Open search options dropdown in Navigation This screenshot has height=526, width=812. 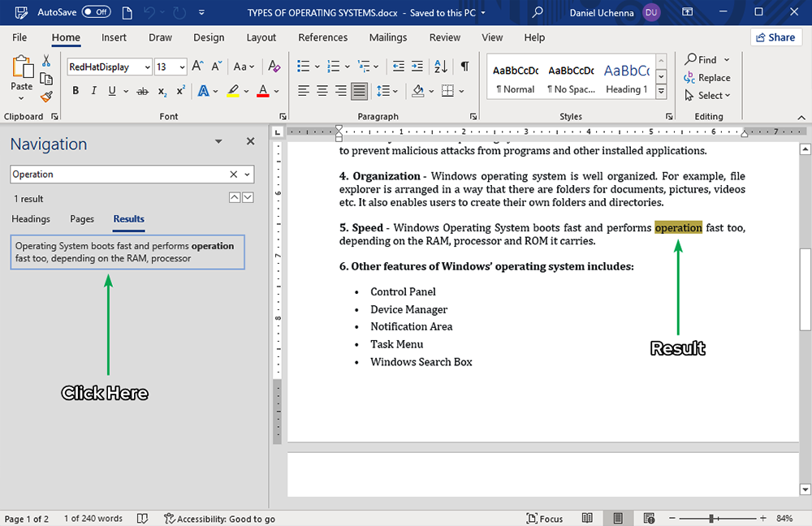(x=248, y=175)
